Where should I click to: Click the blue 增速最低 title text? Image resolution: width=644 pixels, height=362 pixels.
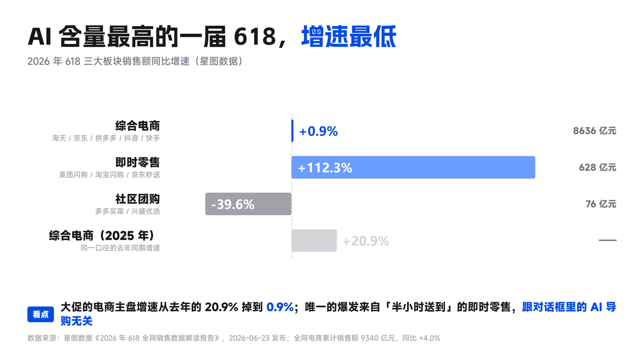click(x=349, y=37)
